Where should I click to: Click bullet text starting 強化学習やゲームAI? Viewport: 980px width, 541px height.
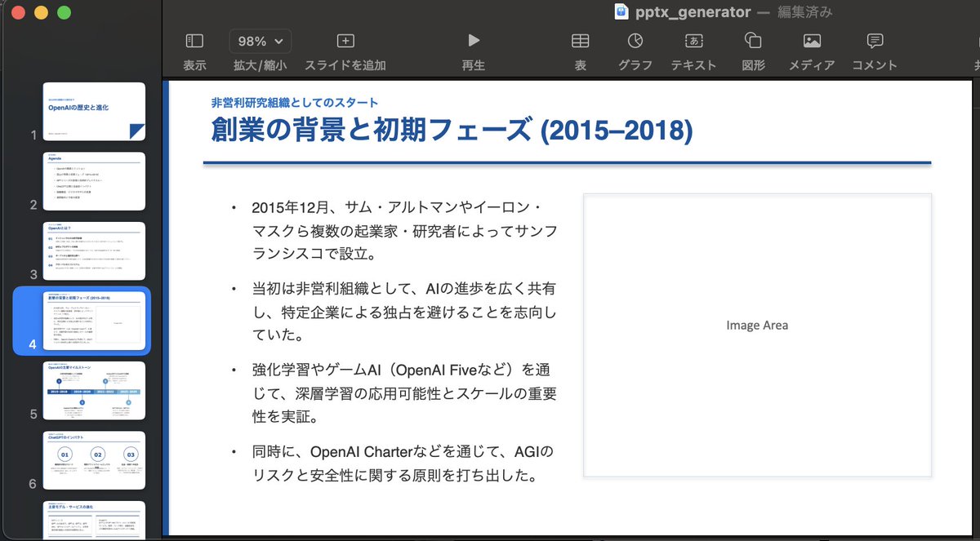(403, 393)
